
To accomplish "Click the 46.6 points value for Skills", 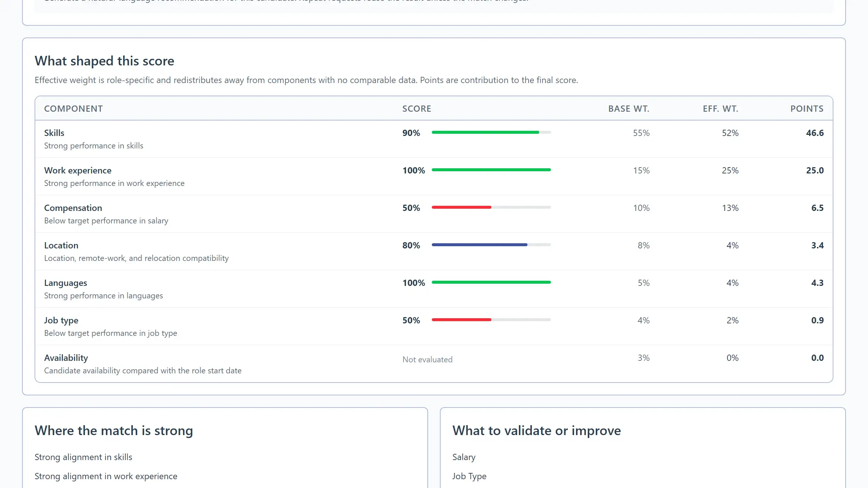I will click(815, 133).
